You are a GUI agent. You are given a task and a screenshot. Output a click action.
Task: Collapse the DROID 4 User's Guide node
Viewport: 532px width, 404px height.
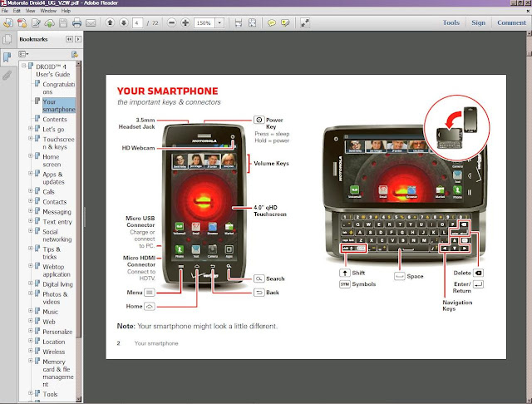[x=24, y=66]
